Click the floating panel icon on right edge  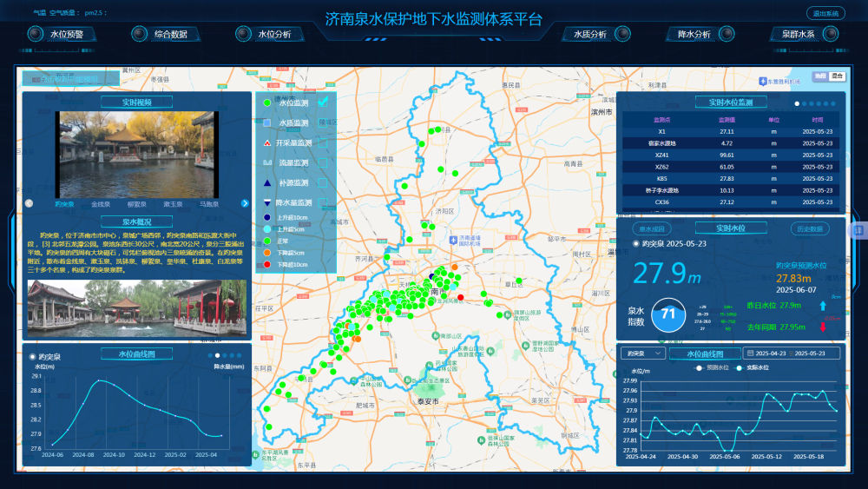(x=858, y=230)
